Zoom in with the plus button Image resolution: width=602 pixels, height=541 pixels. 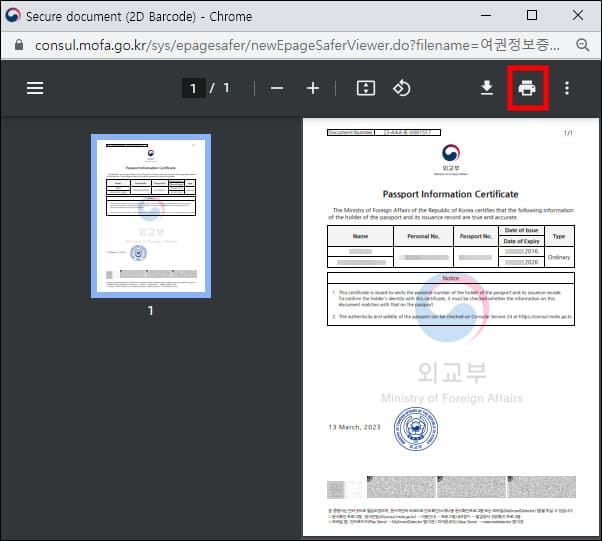coord(313,88)
